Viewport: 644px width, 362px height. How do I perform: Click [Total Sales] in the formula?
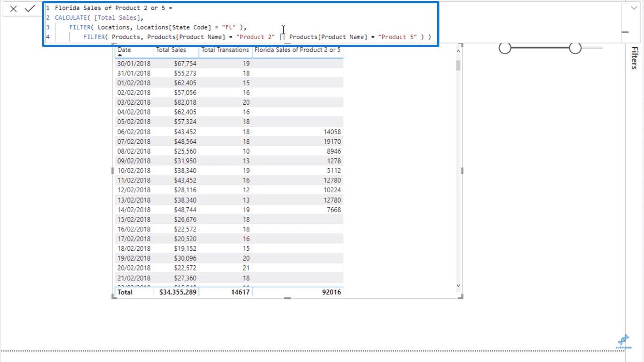point(117,17)
